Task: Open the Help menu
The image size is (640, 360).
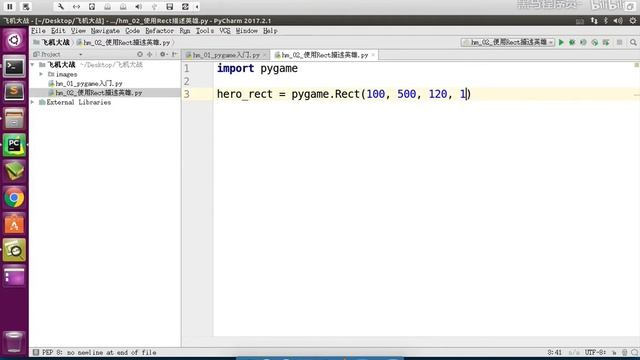Action: point(270,31)
